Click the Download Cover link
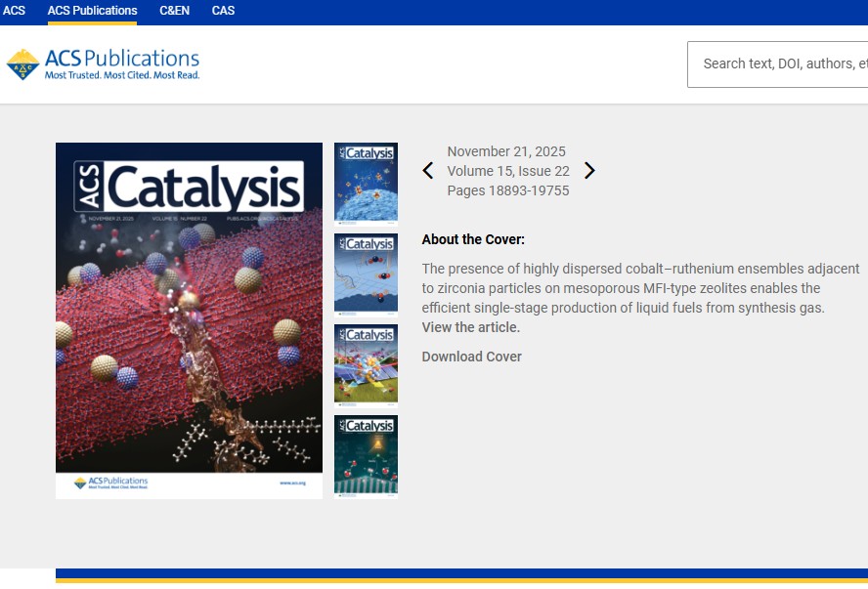This screenshot has width=868, height=589. click(472, 357)
